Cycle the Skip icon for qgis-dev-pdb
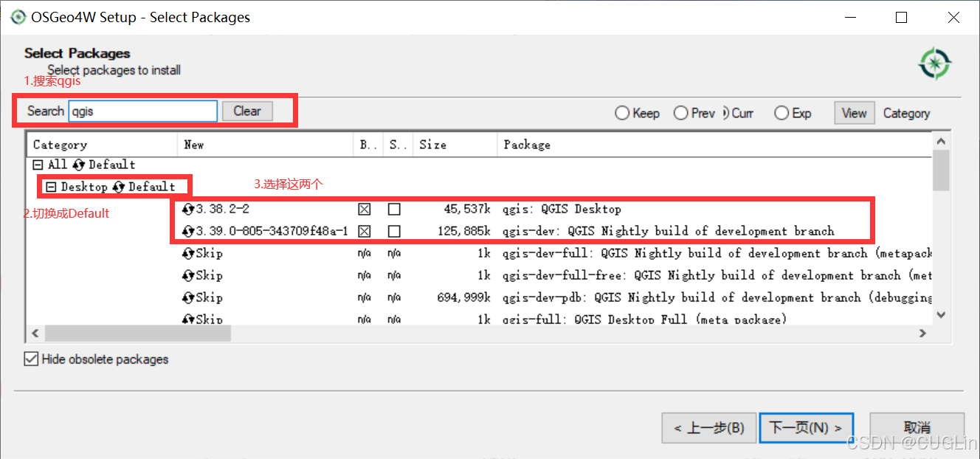Image resolution: width=980 pixels, height=459 pixels. coord(188,297)
